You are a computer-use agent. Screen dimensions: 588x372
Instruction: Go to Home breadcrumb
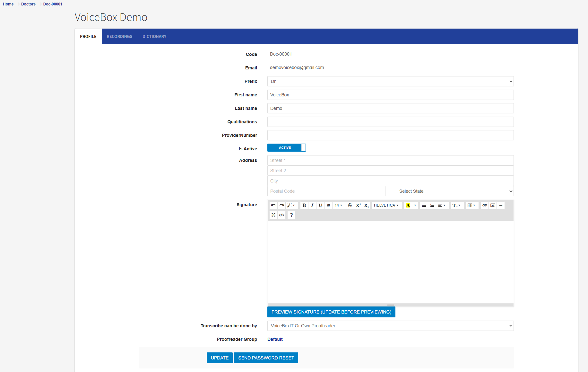click(8, 4)
